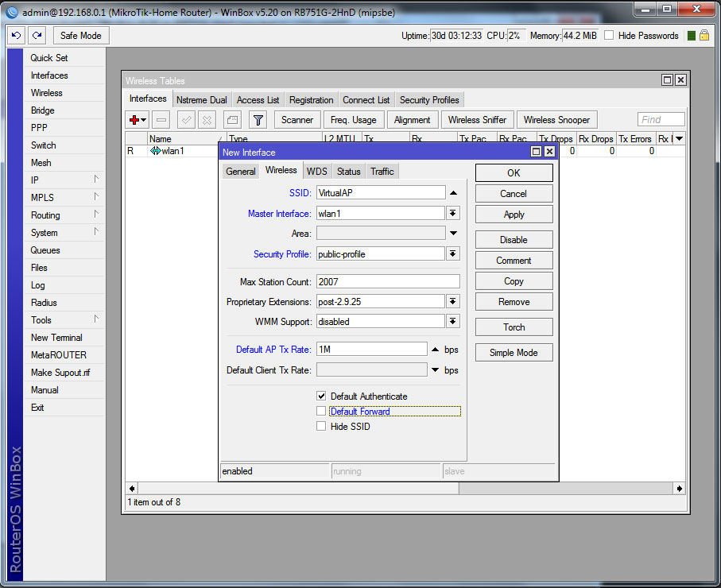Click the undo arrow in the main toolbar
The image size is (721, 588).
click(x=17, y=36)
